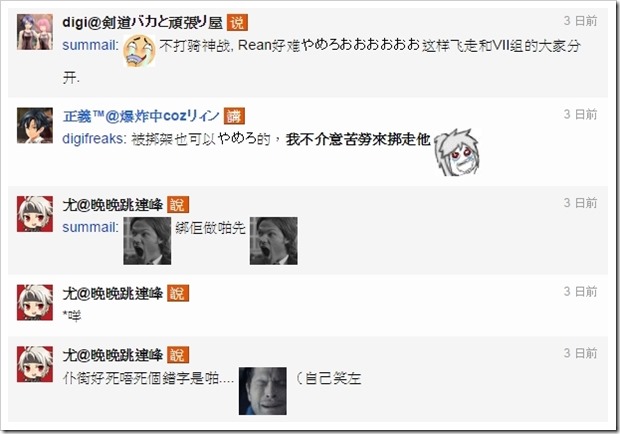
Task: Click the grey-haired crazy face emoticon
Action: [456, 152]
